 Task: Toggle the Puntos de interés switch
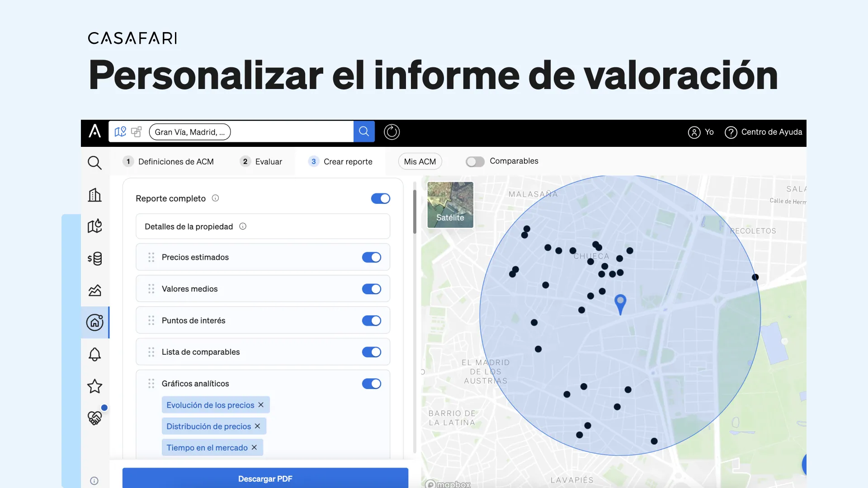pyautogui.click(x=371, y=320)
